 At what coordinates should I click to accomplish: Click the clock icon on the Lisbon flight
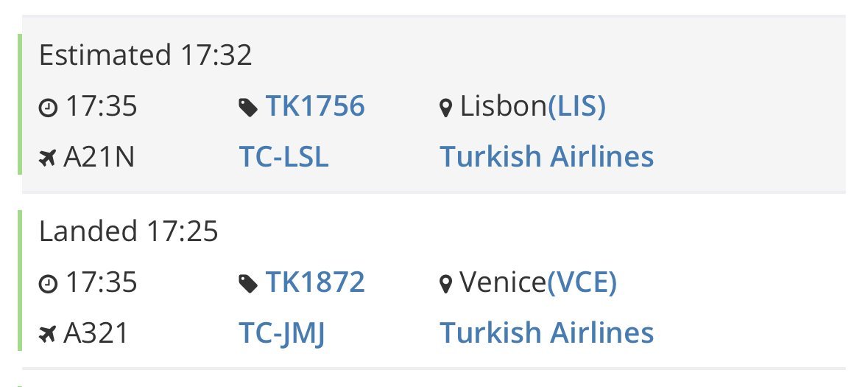pos(48,108)
